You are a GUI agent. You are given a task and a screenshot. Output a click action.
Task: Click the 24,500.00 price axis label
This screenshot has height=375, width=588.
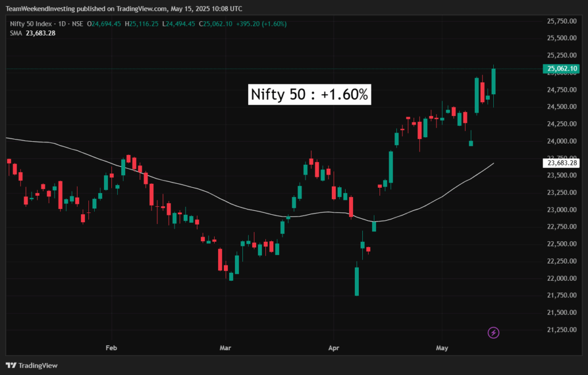[x=562, y=106]
